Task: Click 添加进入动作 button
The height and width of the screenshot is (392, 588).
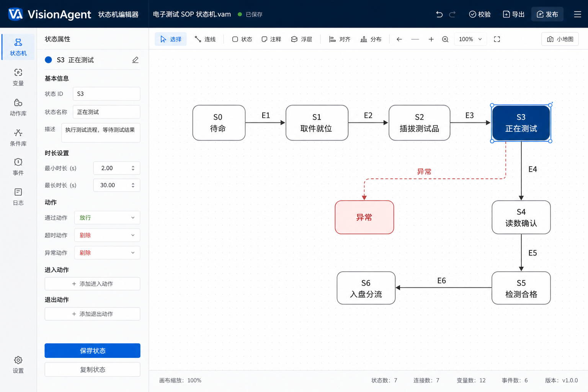Action: point(93,284)
